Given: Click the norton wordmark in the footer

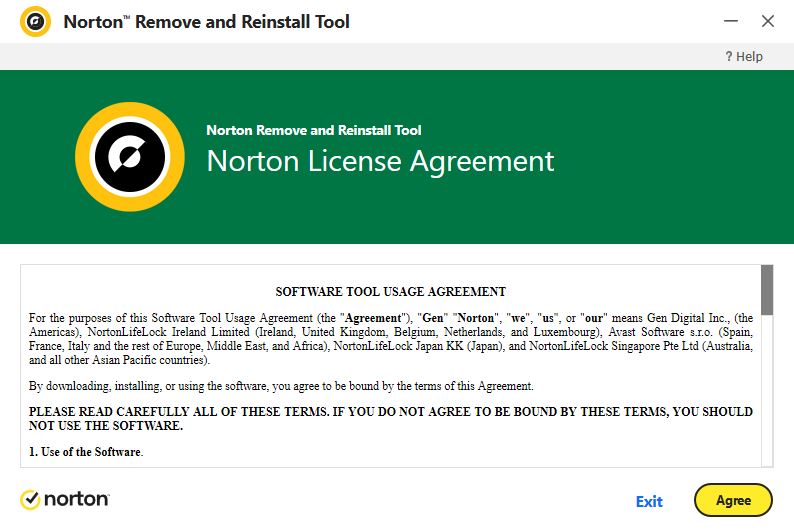Looking at the screenshot, I should coord(76,500).
